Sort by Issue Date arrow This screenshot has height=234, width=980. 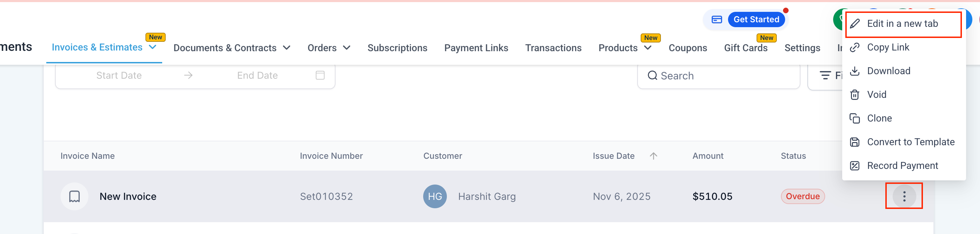click(653, 156)
